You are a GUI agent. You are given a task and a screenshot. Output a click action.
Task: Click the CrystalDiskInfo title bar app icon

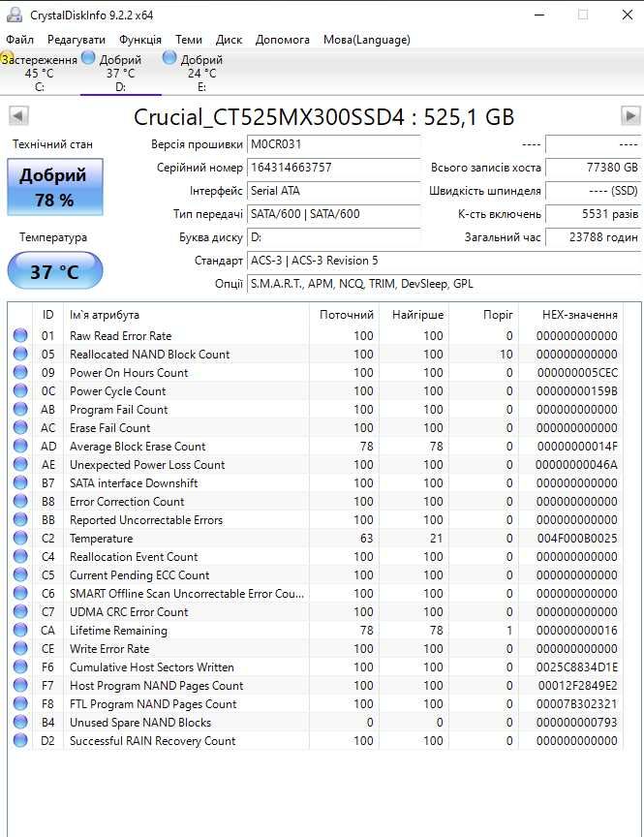coord(15,15)
